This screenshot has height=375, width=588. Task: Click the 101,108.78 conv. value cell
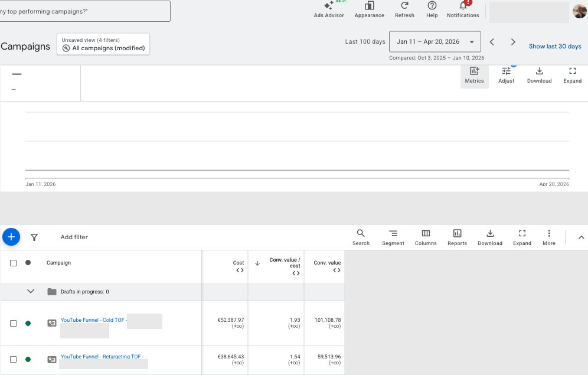[x=328, y=320]
